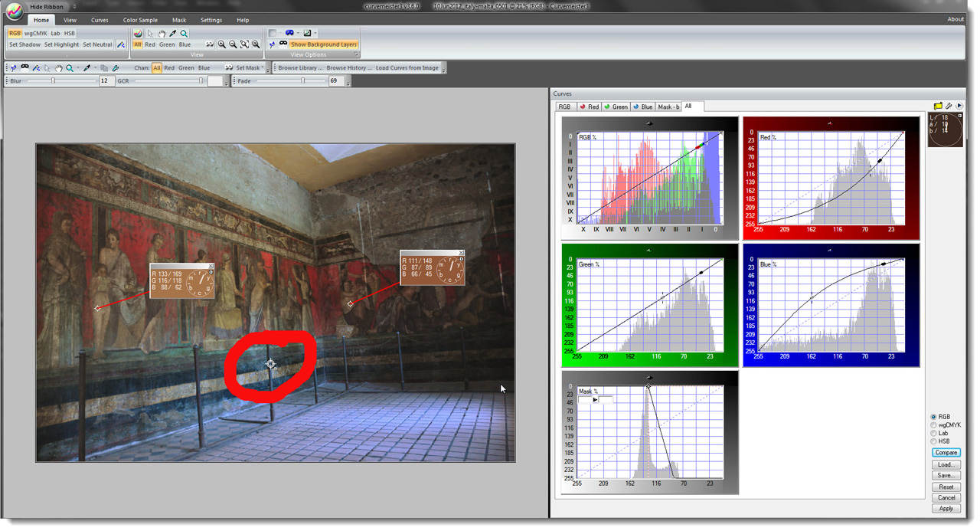This screenshot has width=980, height=531.
Task: Click the Compare button
Action: click(x=946, y=453)
